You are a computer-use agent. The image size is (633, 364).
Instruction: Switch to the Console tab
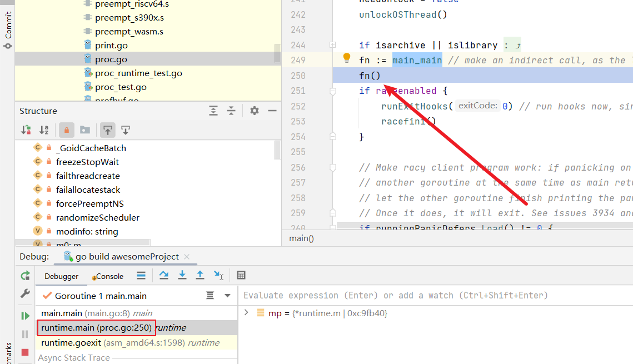[109, 276]
